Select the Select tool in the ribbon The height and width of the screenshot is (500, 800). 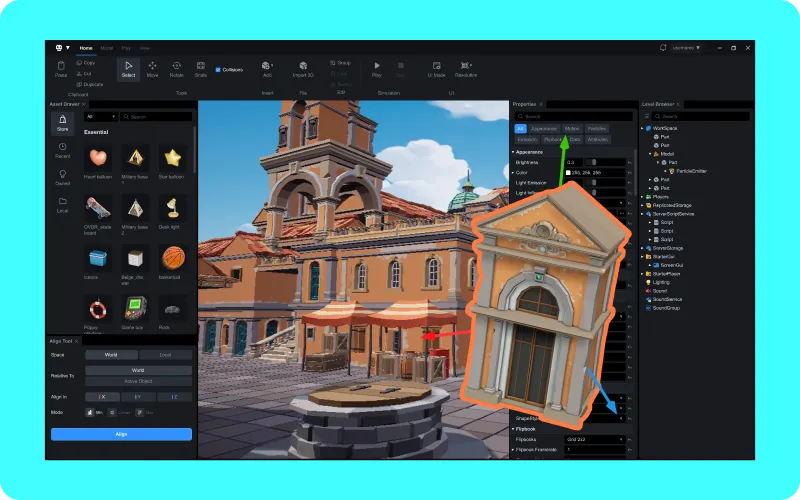click(128, 69)
